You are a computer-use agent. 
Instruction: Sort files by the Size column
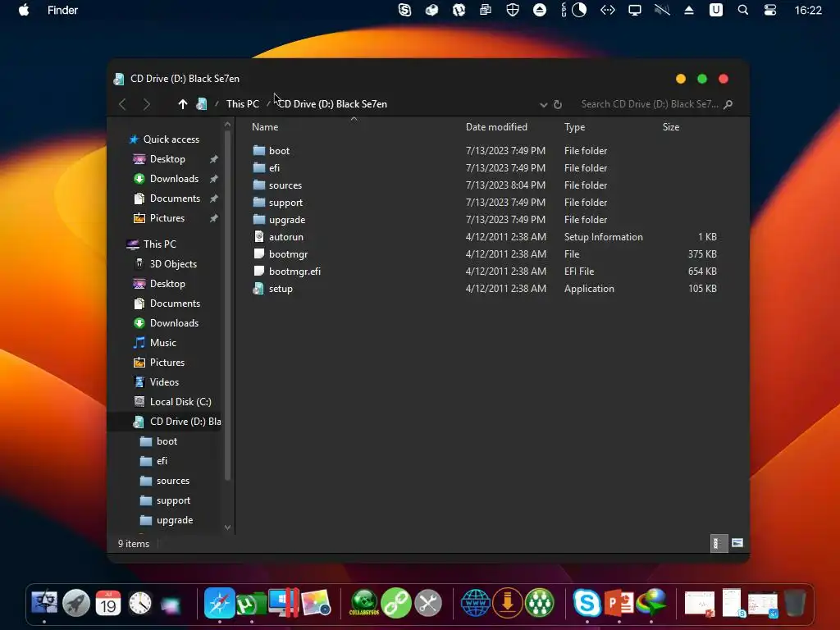point(671,127)
